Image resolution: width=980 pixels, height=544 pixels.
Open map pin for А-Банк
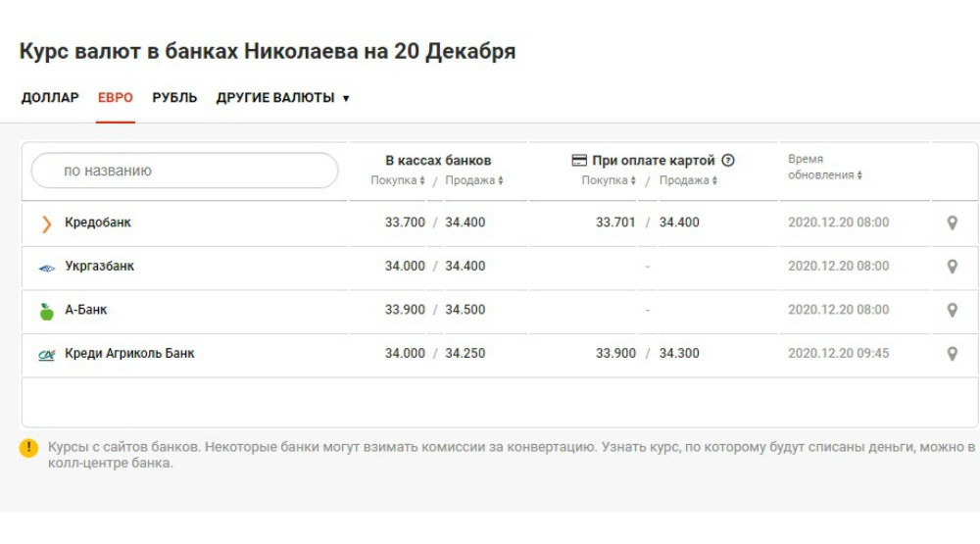[951, 310]
